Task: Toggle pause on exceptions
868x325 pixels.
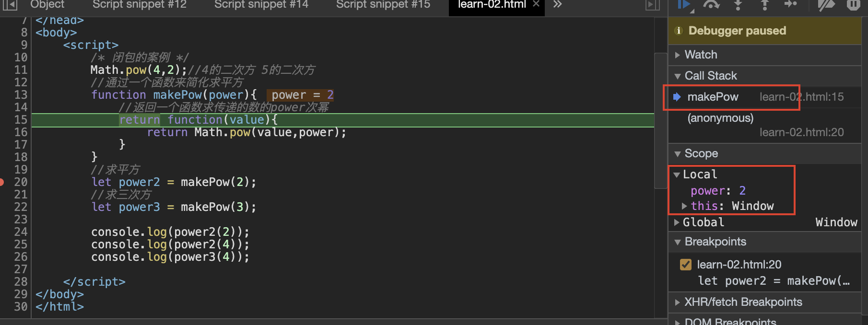Action: (x=853, y=5)
